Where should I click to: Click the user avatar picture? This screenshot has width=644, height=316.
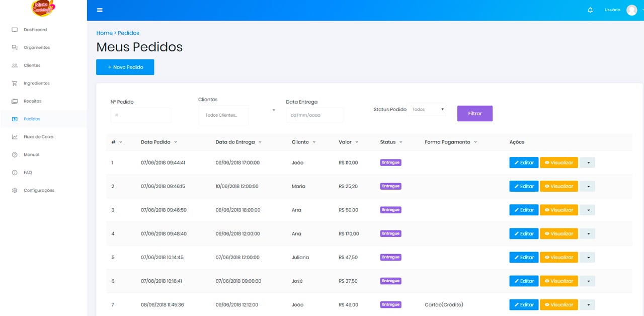(631, 10)
